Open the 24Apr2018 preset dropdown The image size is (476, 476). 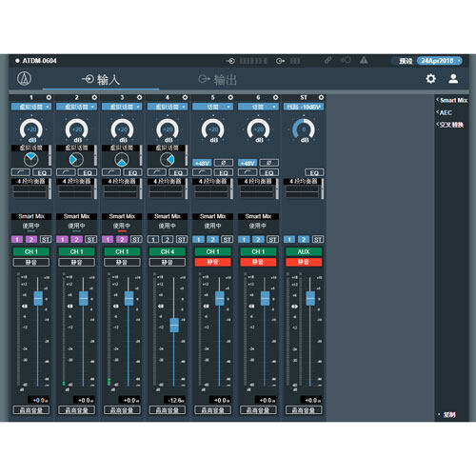pos(440,61)
